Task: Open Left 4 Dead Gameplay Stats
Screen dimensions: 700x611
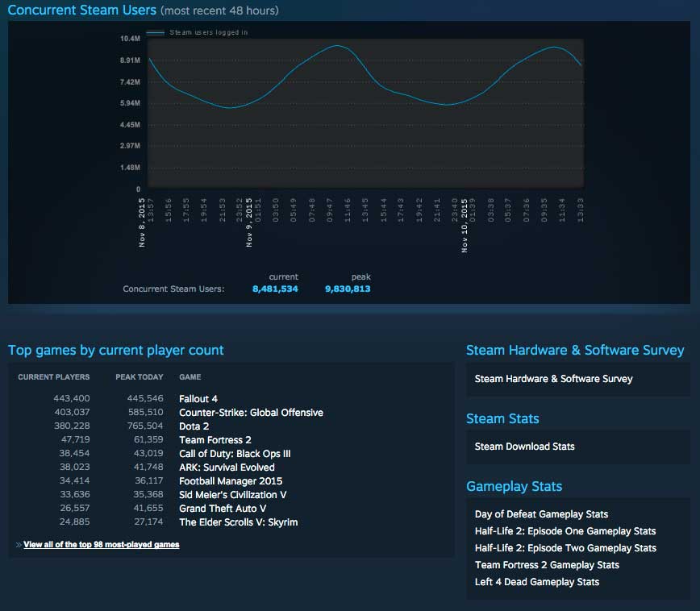Action: [537, 581]
